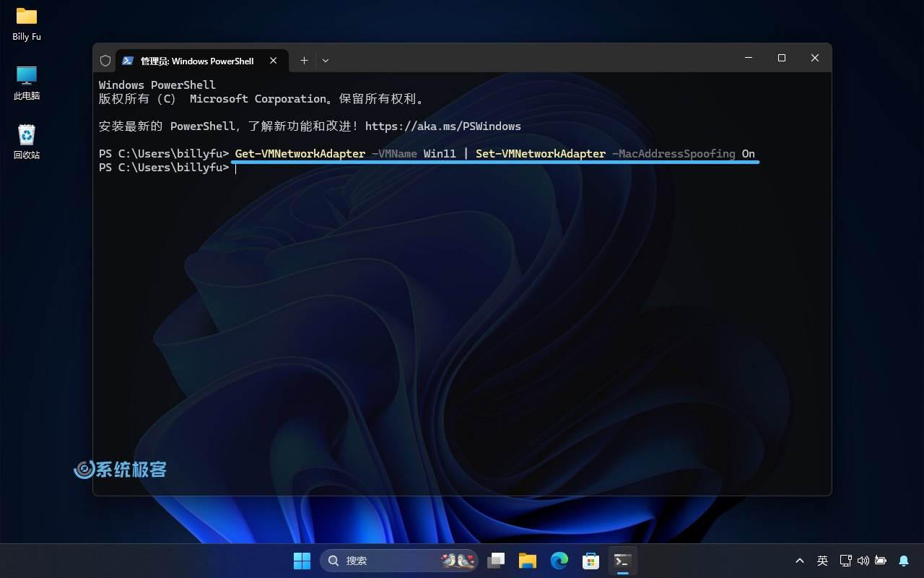Screen dimensions: 924x578
Task: Click the Set-VMNetworkAdapter command text
Action: pos(541,154)
